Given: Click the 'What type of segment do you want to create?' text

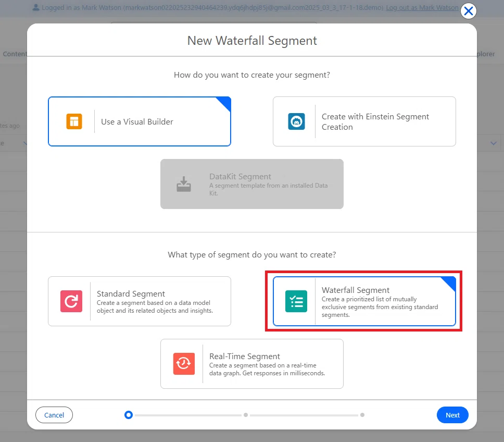Looking at the screenshot, I should (252, 255).
